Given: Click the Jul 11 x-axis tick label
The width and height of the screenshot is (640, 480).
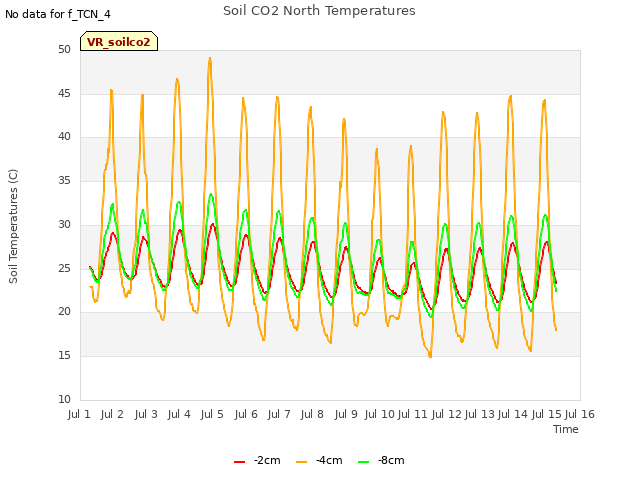Looking at the screenshot, I should tap(413, 414).
